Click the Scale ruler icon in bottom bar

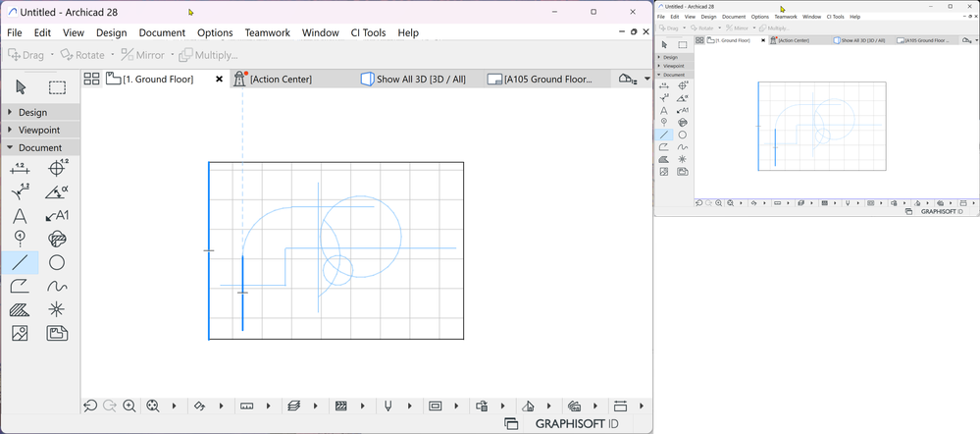[x=247, y=406]
